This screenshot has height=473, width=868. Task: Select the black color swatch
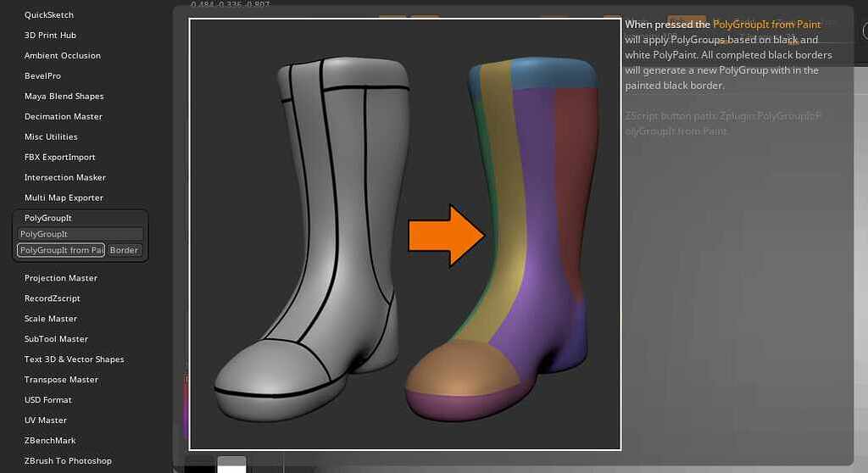pyautogui.click(x=200, y=469)
